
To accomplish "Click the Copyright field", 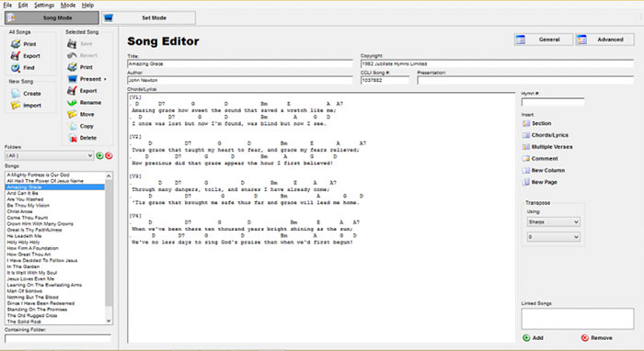I will 497,64.
